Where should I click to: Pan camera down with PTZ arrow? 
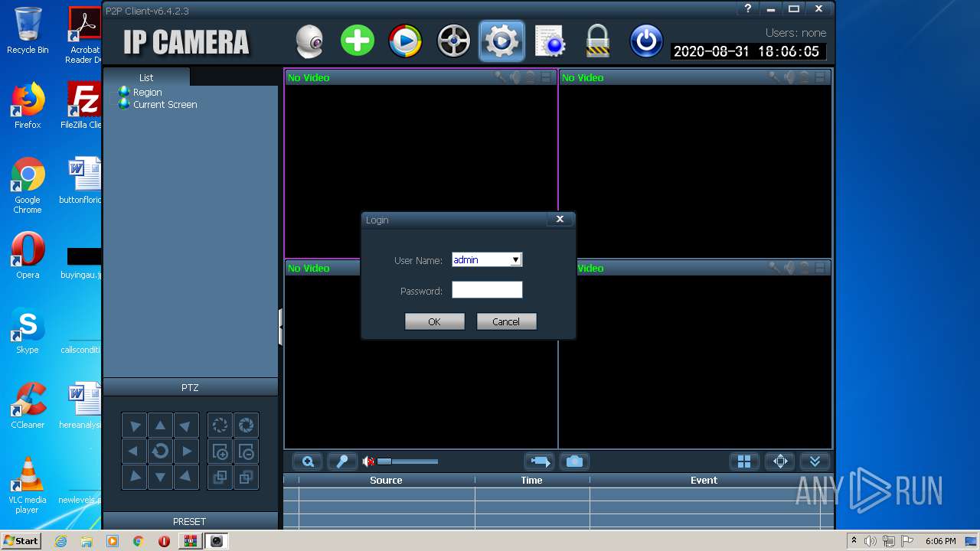[160, 478]
